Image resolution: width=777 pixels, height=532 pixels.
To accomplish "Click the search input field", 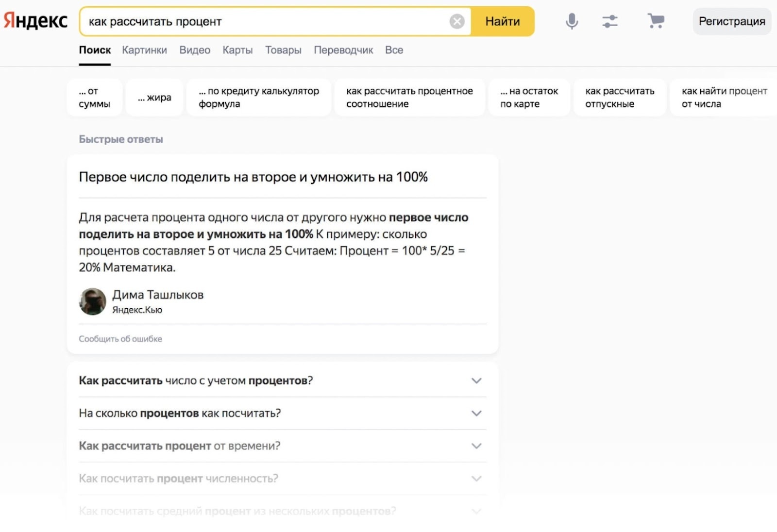I will [267, 21].
